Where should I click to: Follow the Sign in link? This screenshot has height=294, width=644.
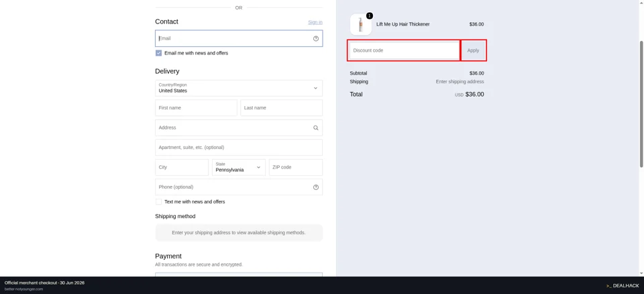[315, 22]
